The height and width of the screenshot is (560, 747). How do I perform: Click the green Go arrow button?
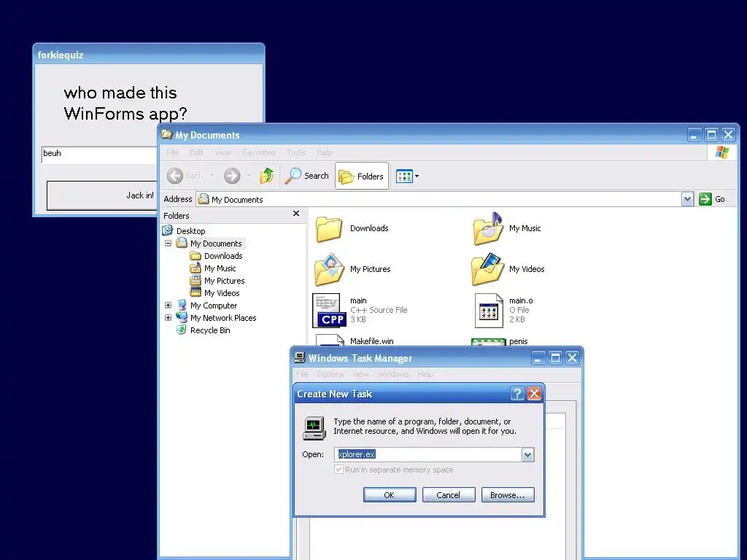[705, 199]
